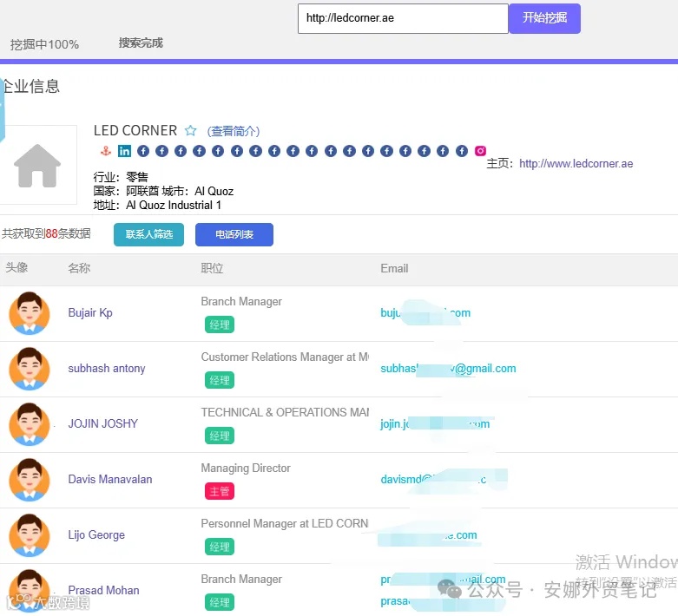Click the 经理 tag under Personnel Manager
Viewport: 678px width, 616px height.
click(220, 547)
